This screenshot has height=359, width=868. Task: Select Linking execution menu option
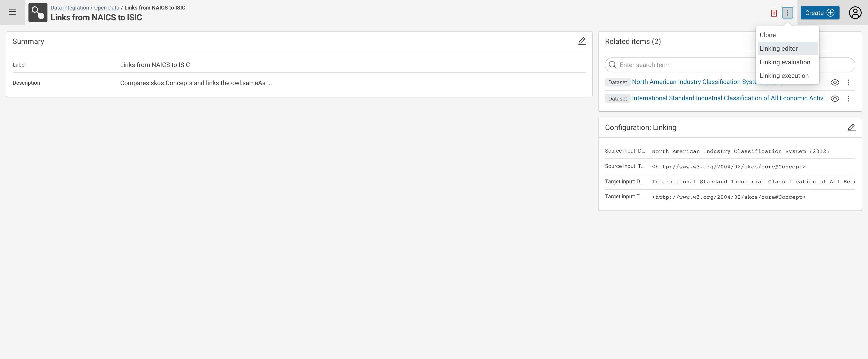784,76
